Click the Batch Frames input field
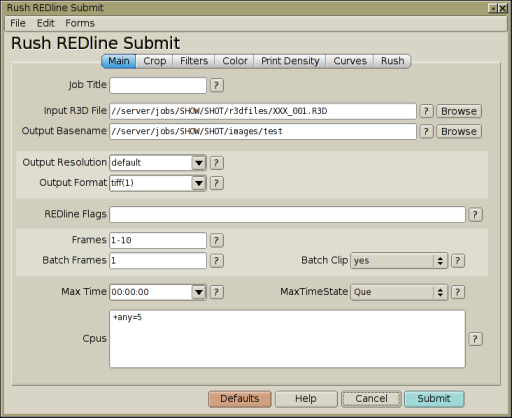 click(158, 261)
